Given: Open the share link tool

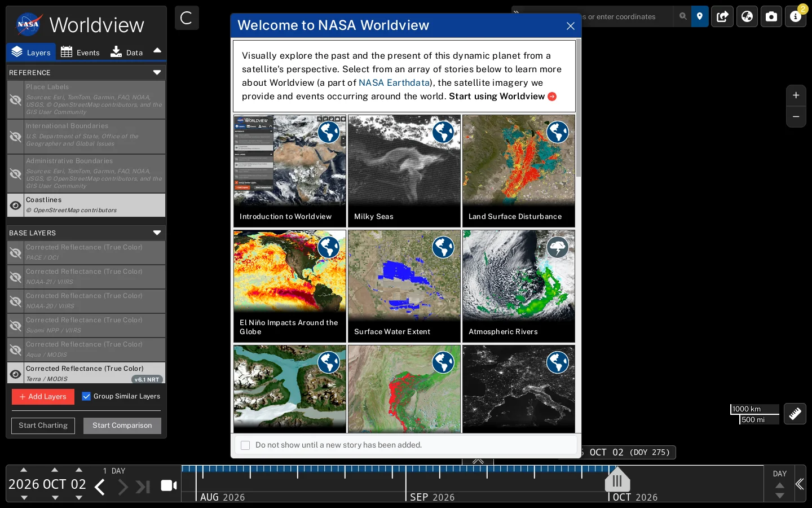Looking at the screenshot, I should point(722,16).
